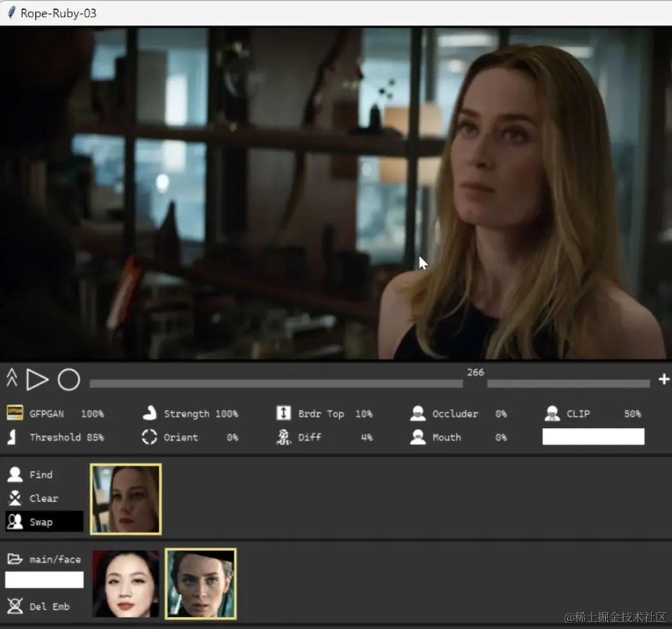Select the dark-haired woman source face thumbnail
Image resolution: width=672 pixels, height=629 pixels.
point(125,583)
